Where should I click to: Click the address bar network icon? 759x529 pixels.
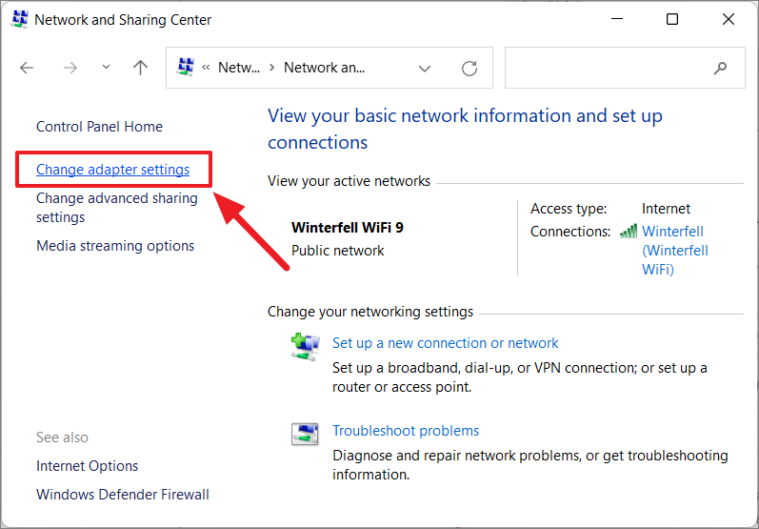[x=185, y=67]
